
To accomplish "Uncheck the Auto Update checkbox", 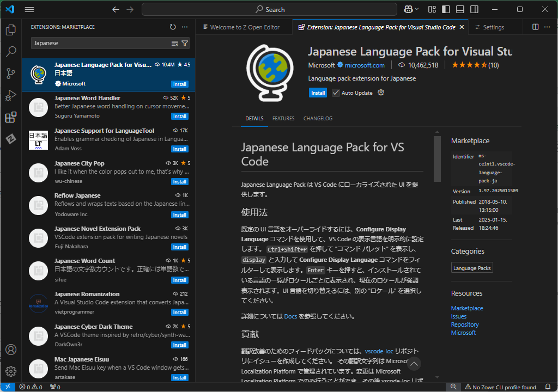I will 336,92.
